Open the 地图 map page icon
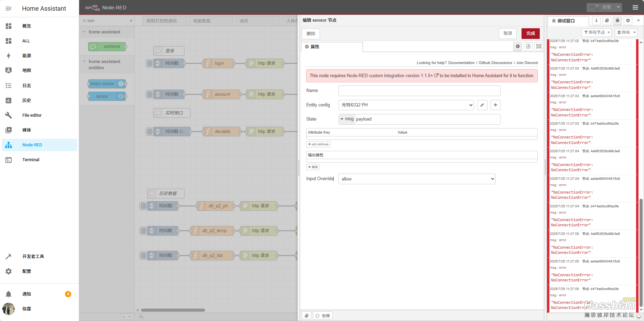This screenshot has height=321, width=644. (9, 70)
